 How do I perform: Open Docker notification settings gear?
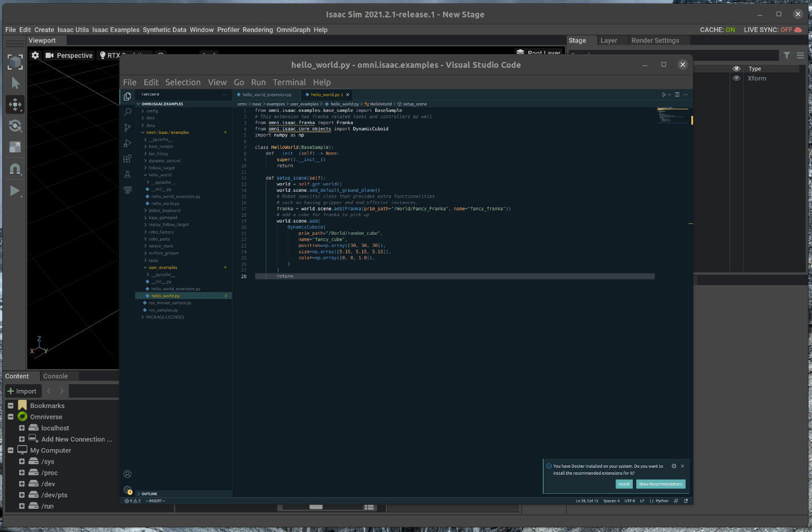pos(674,466)
